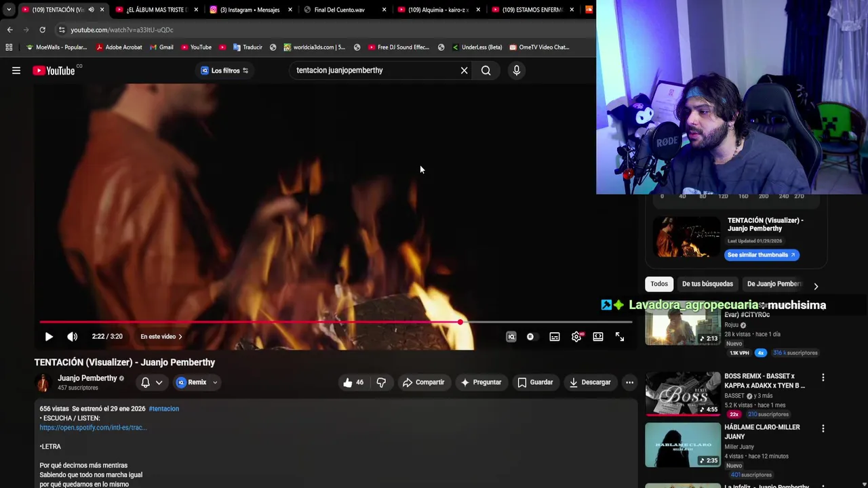Click the notification bell for this channel

145,382
